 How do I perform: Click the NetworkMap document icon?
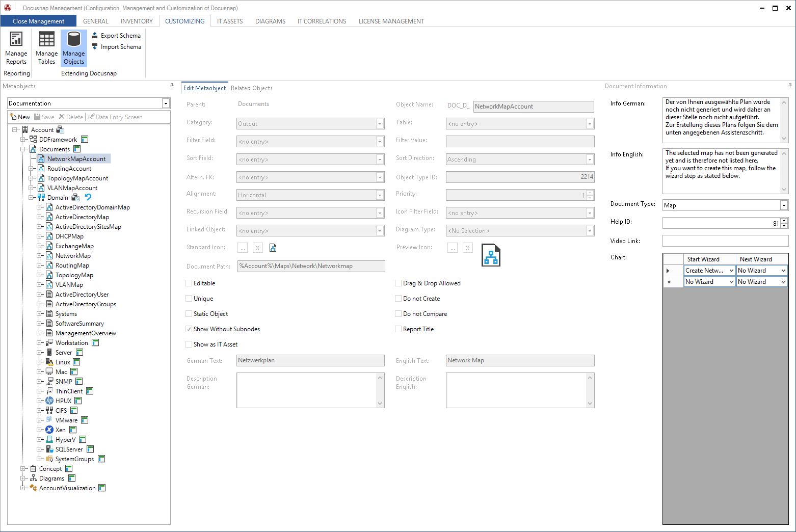49,255
